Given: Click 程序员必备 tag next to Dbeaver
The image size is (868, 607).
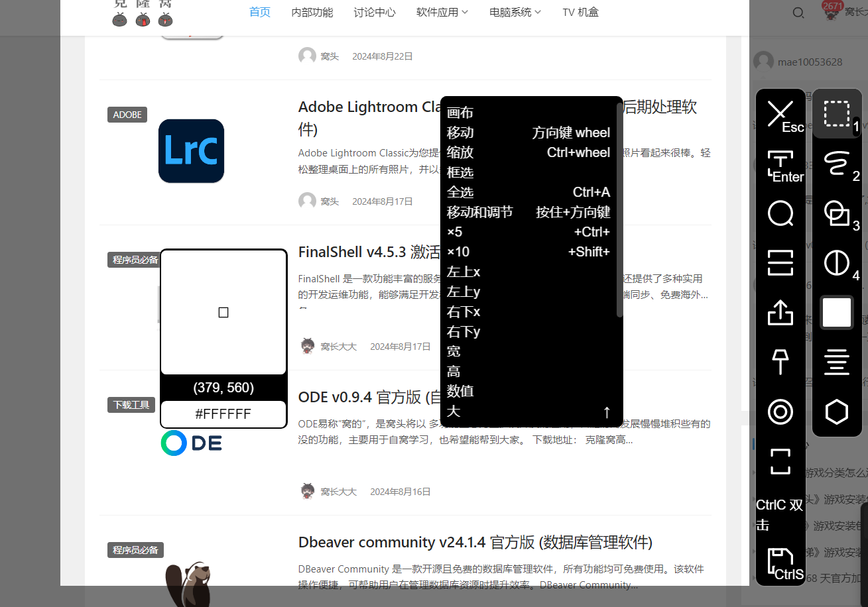Looking at the screenshot, I should click(135, 550).
